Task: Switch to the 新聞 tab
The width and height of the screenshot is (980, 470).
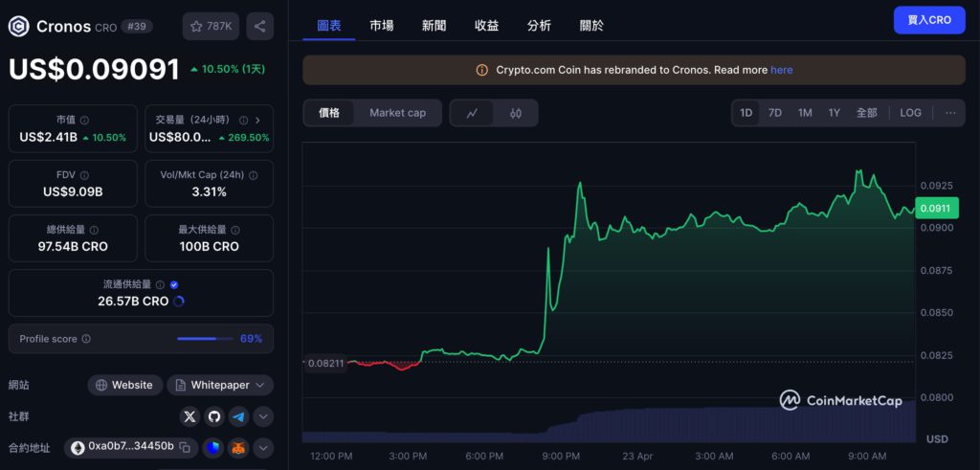Action: coord(434,26)
